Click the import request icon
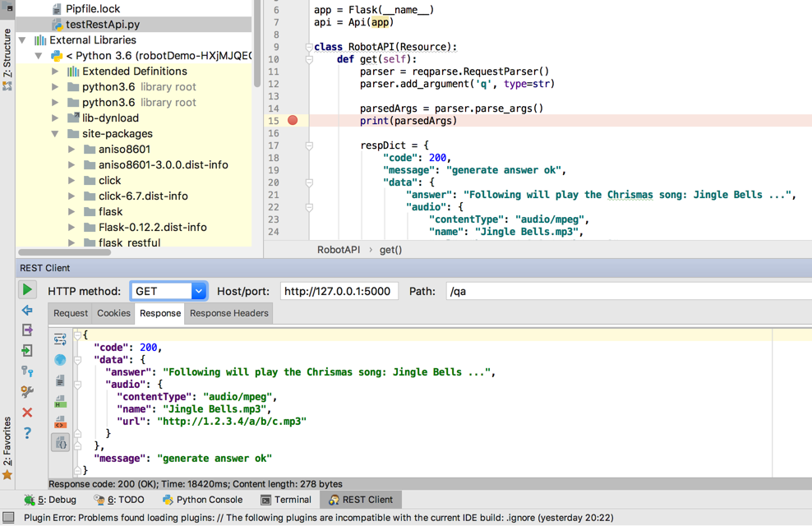The image size is (812, 526). coord(27,351)
